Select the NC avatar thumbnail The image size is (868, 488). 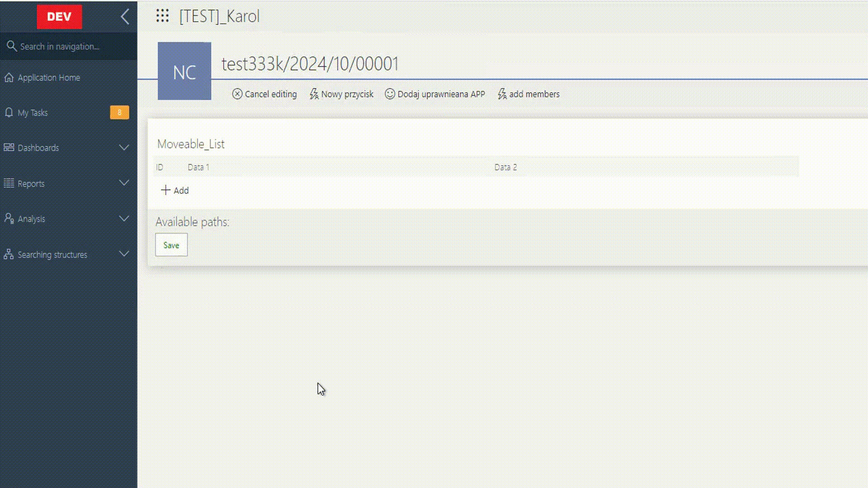pos(184,70)
